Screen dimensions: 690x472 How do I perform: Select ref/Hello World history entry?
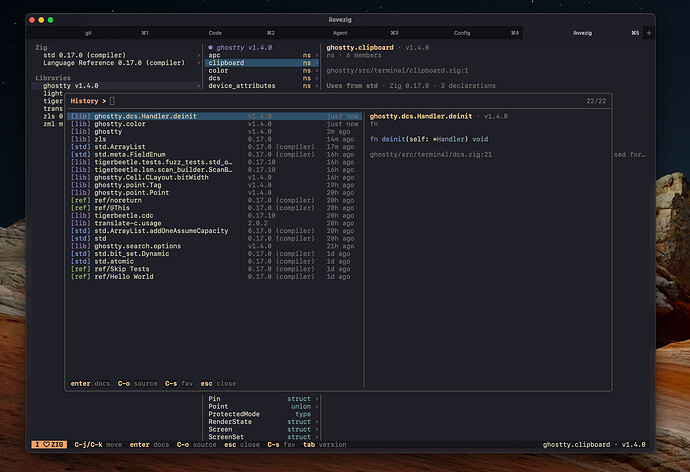214,277
